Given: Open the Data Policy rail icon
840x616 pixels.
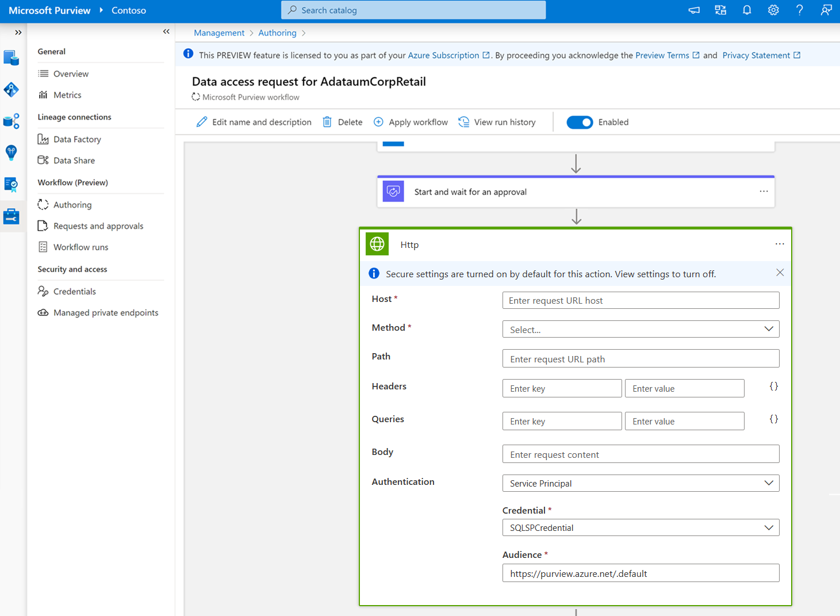Looking at the screenshot, I should (11, 185).
